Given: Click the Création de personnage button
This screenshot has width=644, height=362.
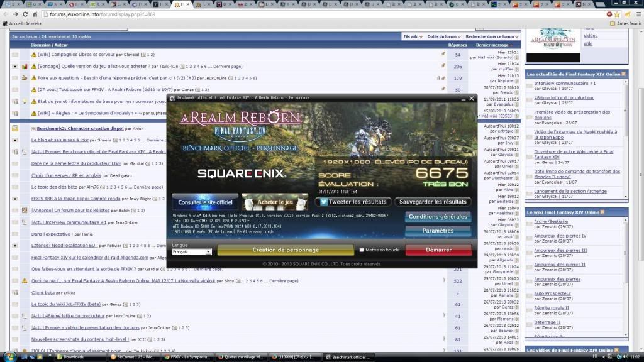Looking at the screenshot, I should click(x=286, y=250).
